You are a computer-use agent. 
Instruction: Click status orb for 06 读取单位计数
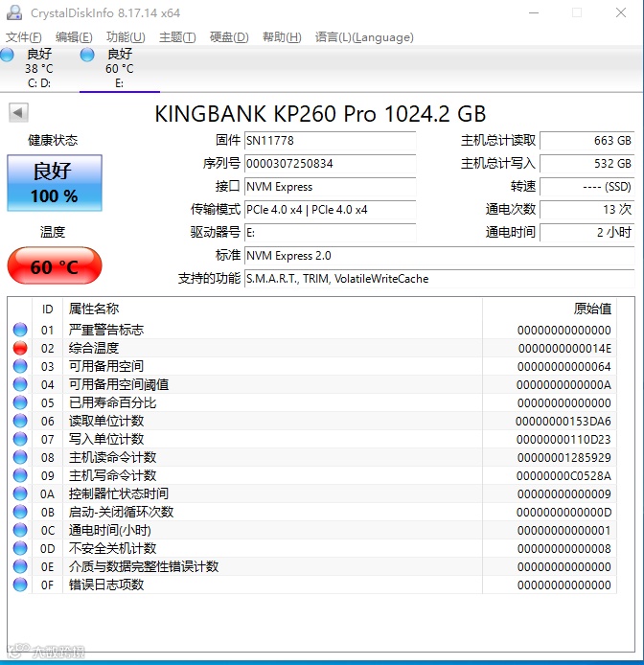[x=20, y=421]
